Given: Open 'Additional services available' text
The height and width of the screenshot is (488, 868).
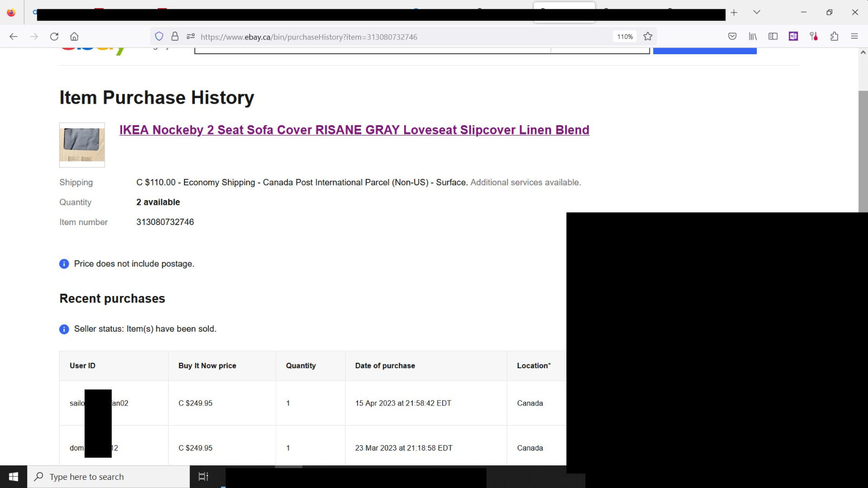Looking at the screenshot, I should coord(526,182).
